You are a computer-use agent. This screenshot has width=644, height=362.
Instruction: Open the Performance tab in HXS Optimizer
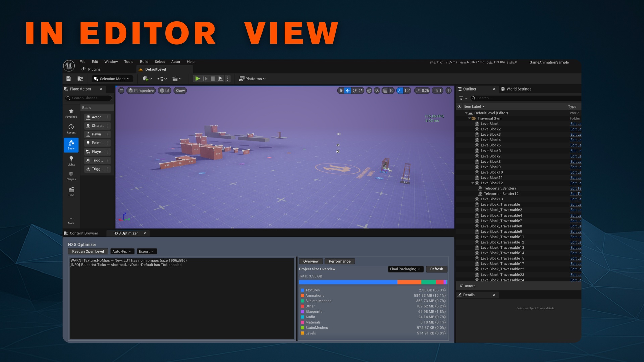339,261
